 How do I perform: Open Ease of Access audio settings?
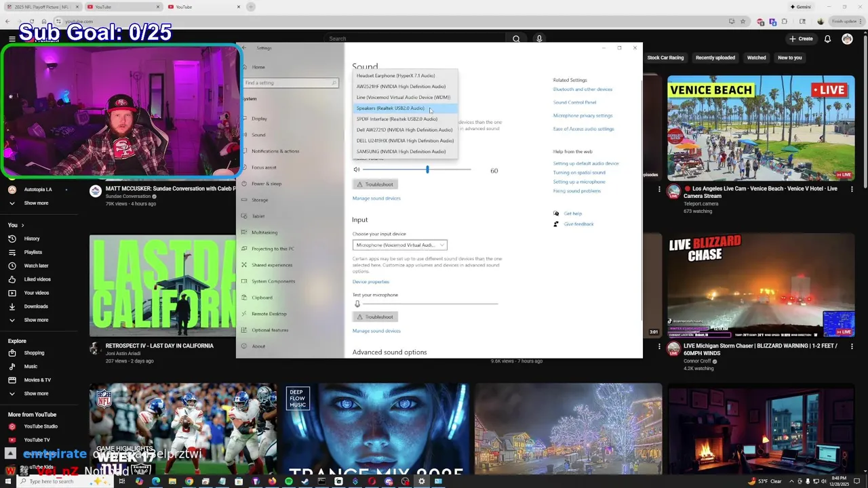click(x=583, y=129)
